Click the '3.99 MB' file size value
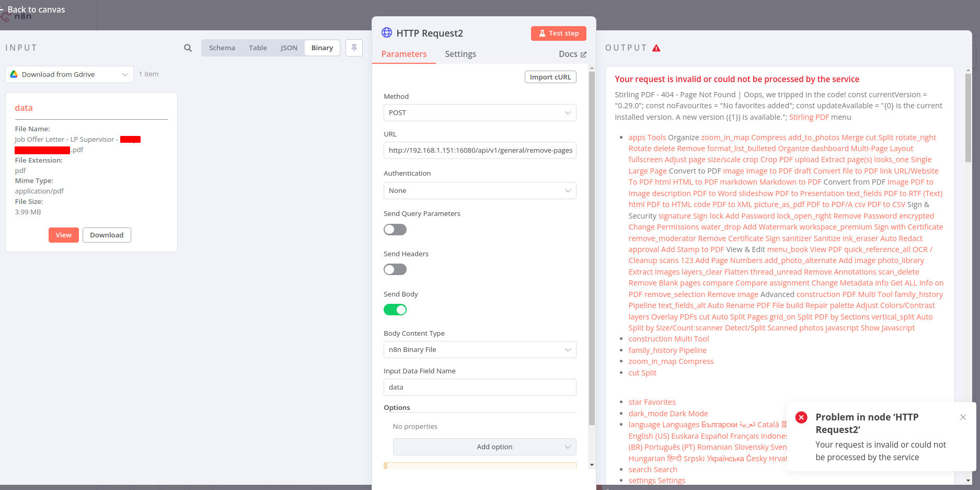980x490 pixels. (x=28, y=212)
